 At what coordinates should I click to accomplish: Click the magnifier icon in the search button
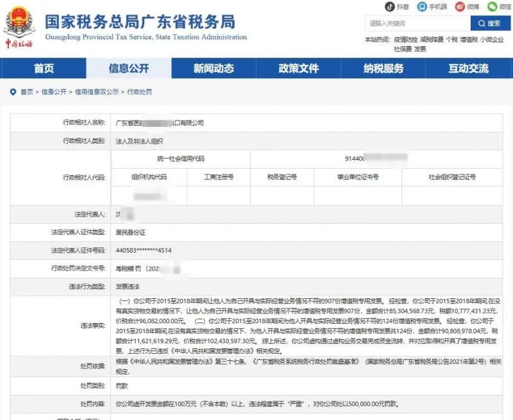pos(480,23)
